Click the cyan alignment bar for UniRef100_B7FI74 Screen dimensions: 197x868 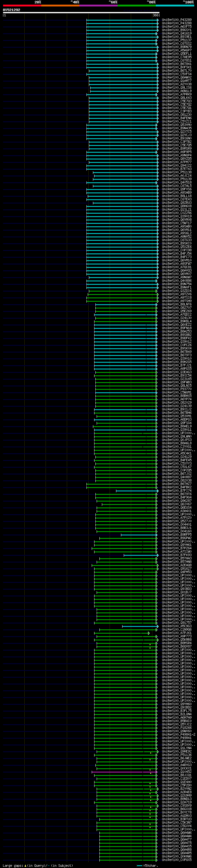point(137,491)
